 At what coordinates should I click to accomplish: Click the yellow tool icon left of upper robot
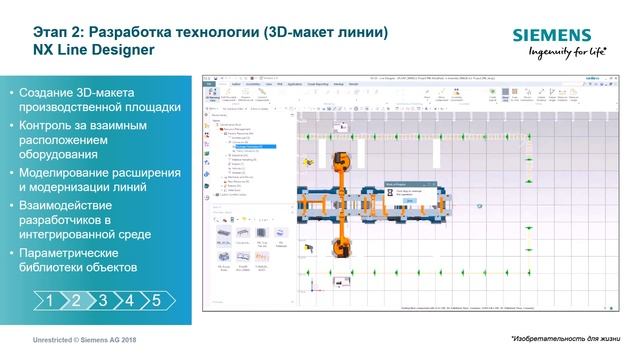coord(308,162)
